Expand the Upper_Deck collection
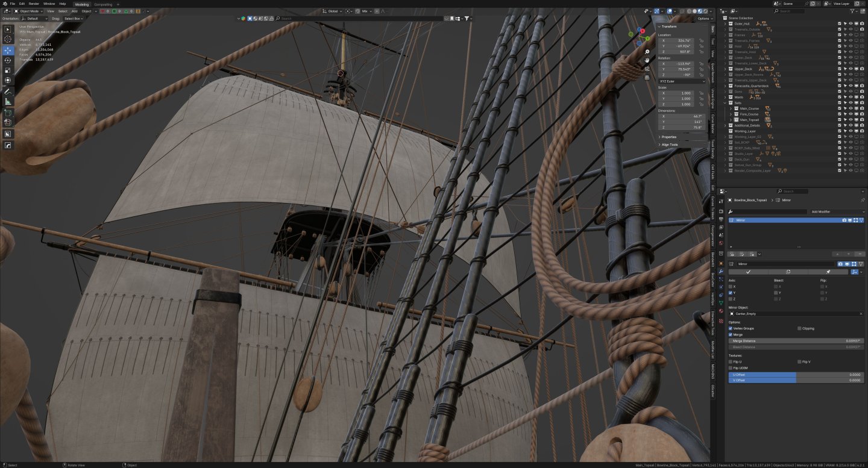 (x=726, y=69)
